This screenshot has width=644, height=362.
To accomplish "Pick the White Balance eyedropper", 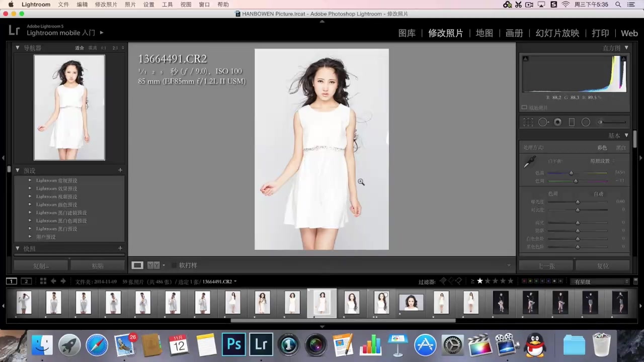I will point(530,162).
